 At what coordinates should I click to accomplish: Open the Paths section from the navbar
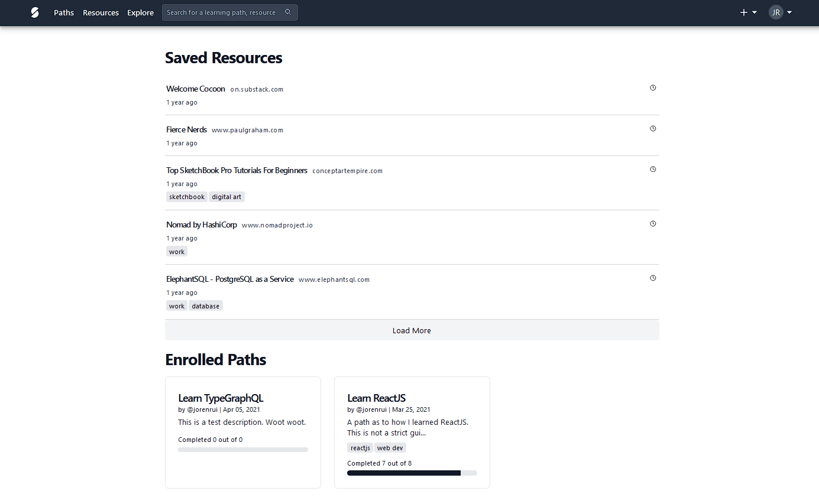tap(63, 12)
